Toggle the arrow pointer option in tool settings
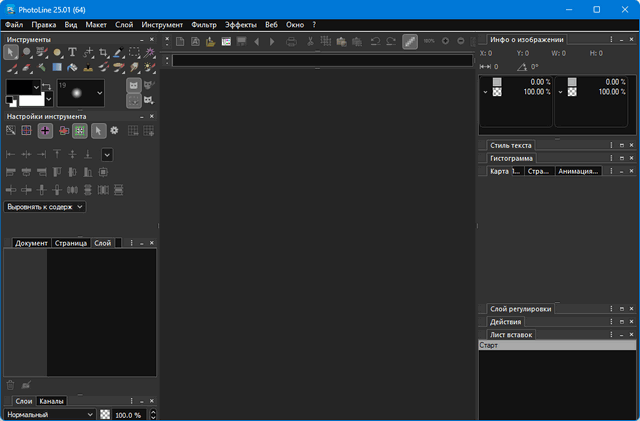The height and width of the screenshot is (421, 640). pyautogui.click(x=98, y=131)
